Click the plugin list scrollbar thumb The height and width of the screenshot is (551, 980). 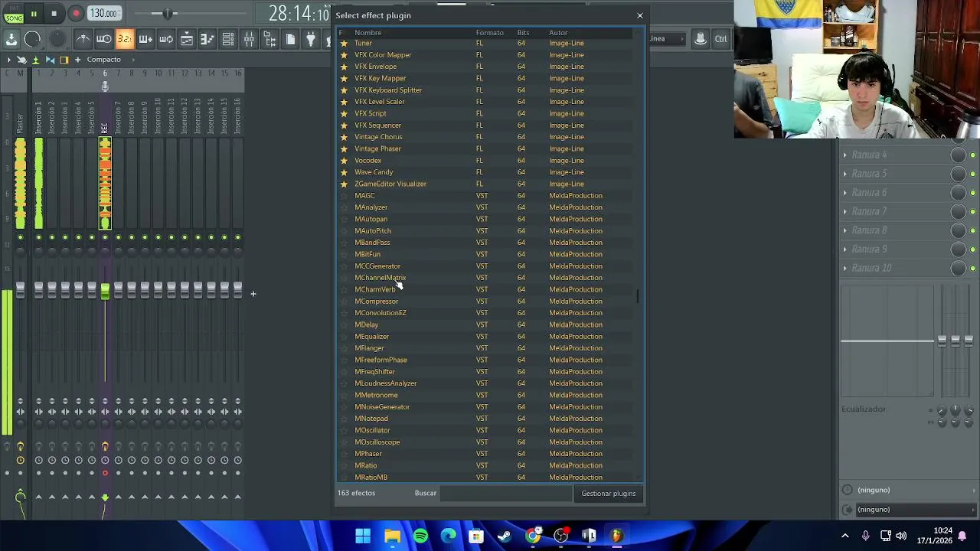pyautogui.click(x=639, y=295)
